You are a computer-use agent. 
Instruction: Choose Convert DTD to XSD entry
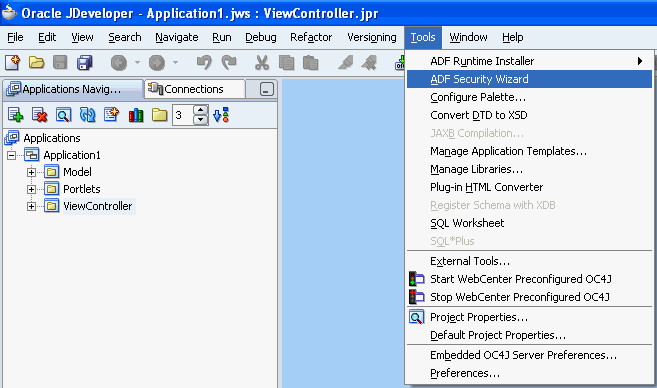coord(529,115)
